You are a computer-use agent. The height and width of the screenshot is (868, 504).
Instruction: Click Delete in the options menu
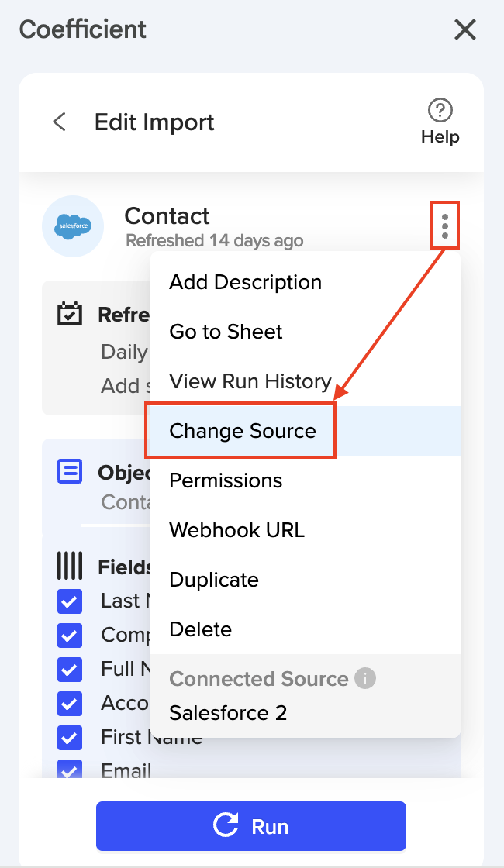click(x=200, y=629)
